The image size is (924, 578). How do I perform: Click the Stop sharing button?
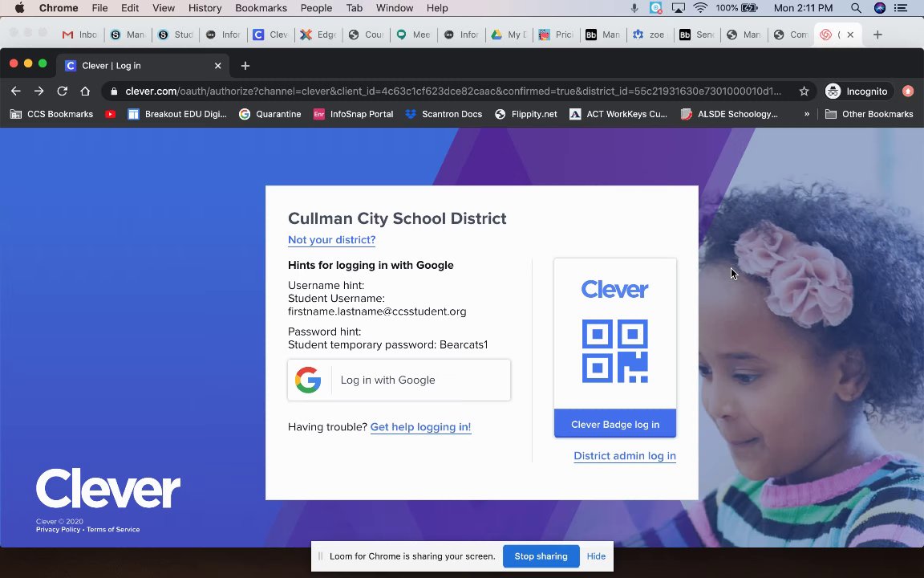coord(541,556)
